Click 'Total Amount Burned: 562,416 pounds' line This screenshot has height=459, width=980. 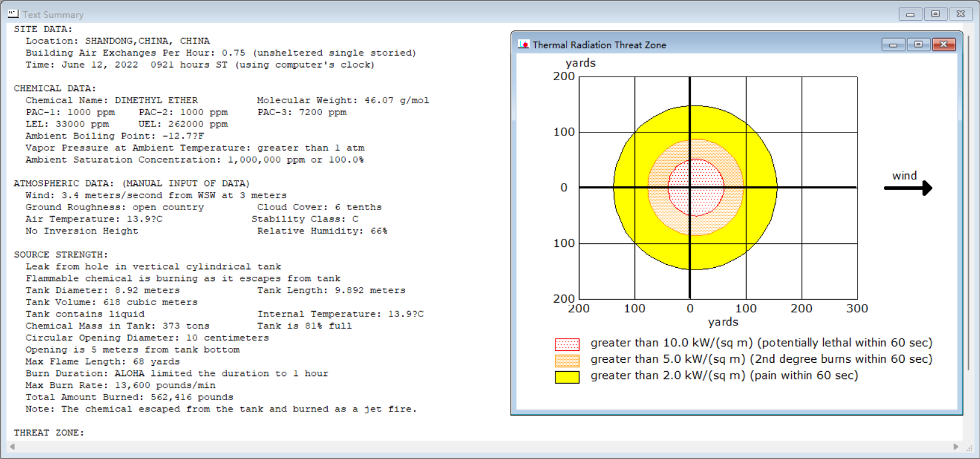tap(129, 397)
